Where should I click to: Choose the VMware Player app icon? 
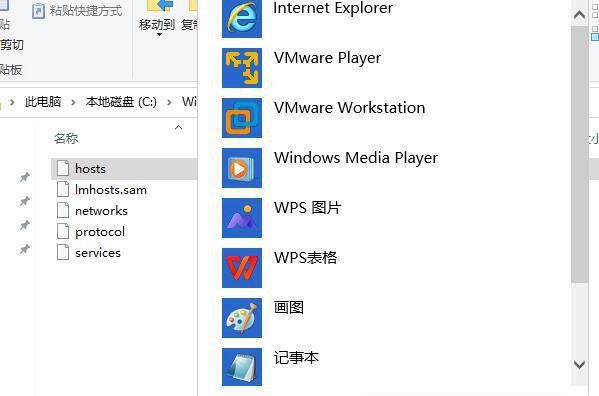[x=242, y=68]
